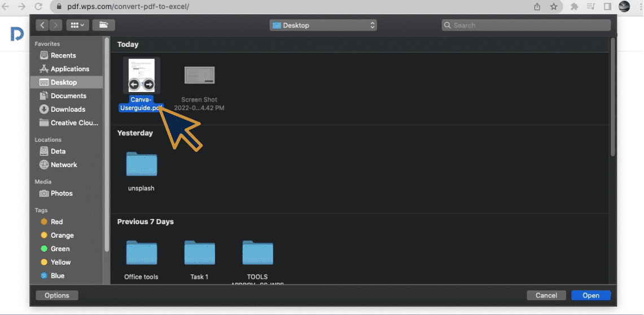Screen dimensions: 644x315
Task: Click the Options button
Action: [57, 295]
